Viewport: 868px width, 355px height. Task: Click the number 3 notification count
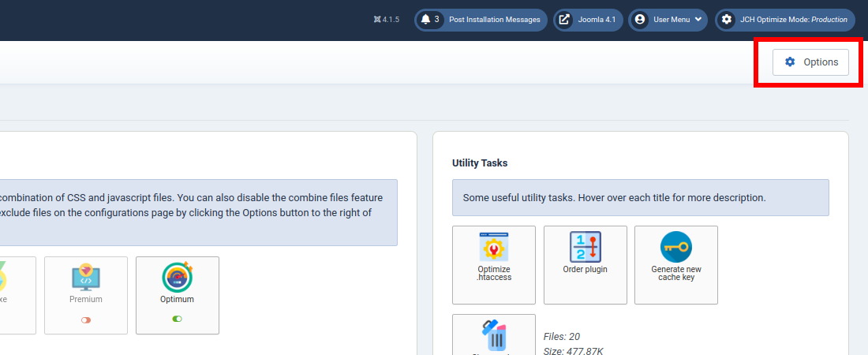(437, 20)
